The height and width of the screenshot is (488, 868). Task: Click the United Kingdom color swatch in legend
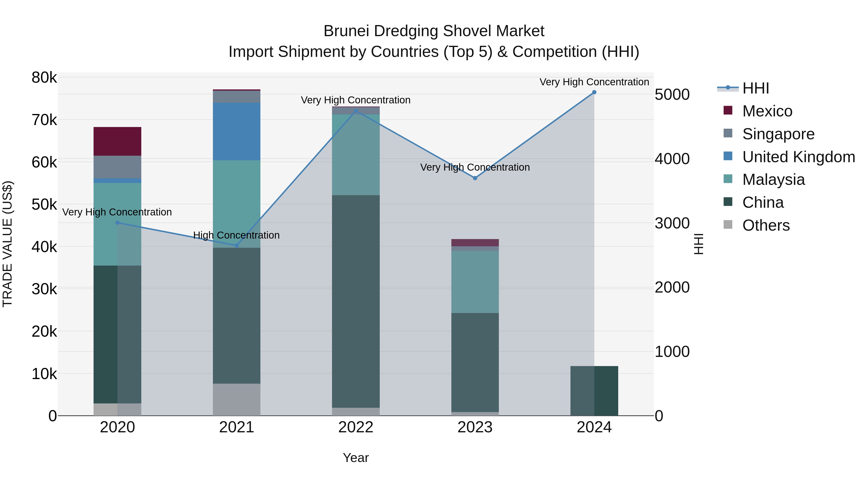[728, 156]
